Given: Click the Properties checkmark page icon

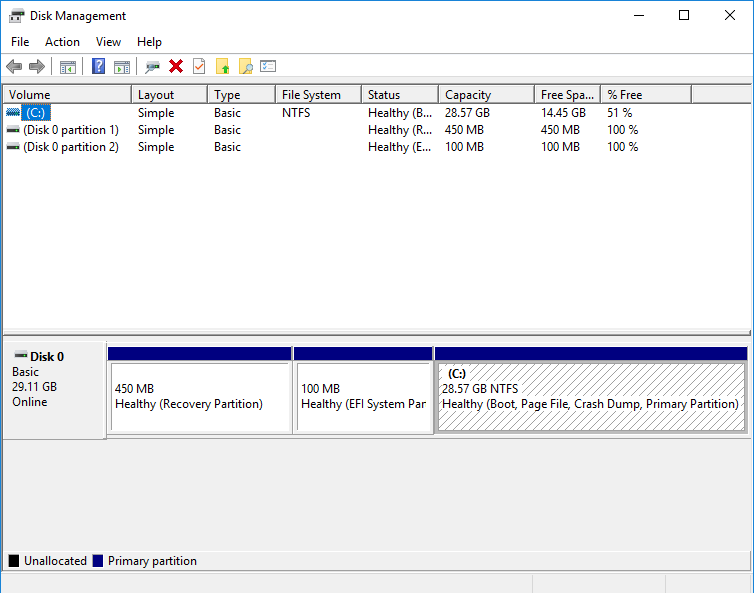Looking at the screenshot, I should pos(199,67).
